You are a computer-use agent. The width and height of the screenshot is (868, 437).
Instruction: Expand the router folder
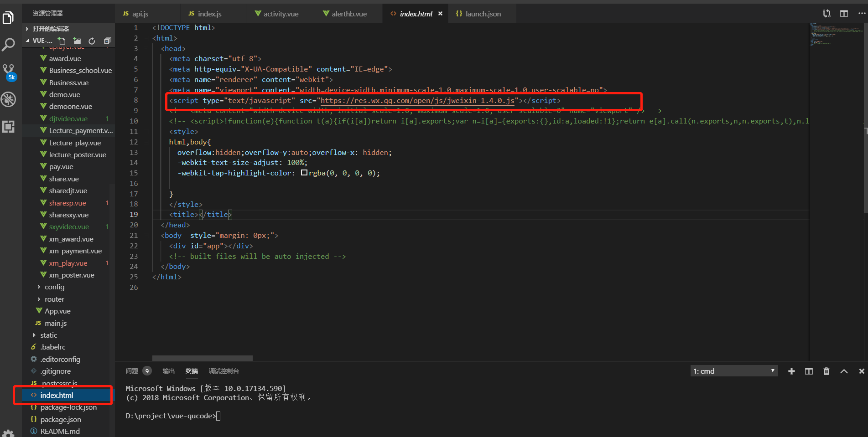click(x=54, y=299)
